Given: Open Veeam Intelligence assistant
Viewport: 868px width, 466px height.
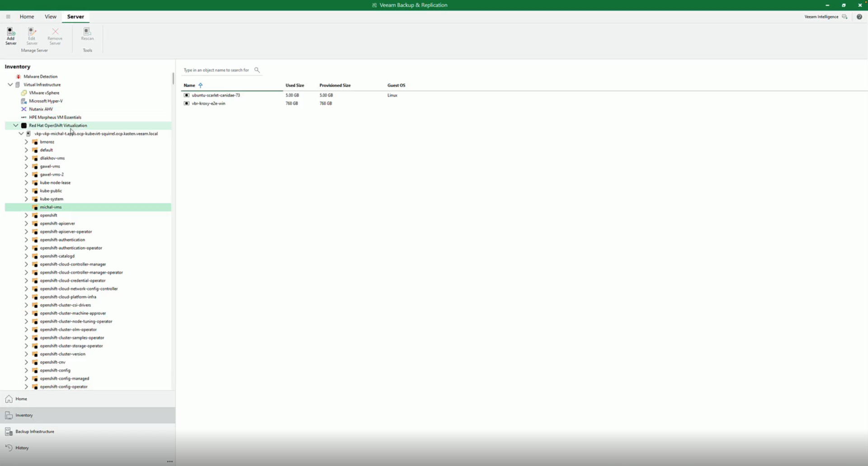Looking at the screenshot, I should pyautogui.click(x=826, y=17).
